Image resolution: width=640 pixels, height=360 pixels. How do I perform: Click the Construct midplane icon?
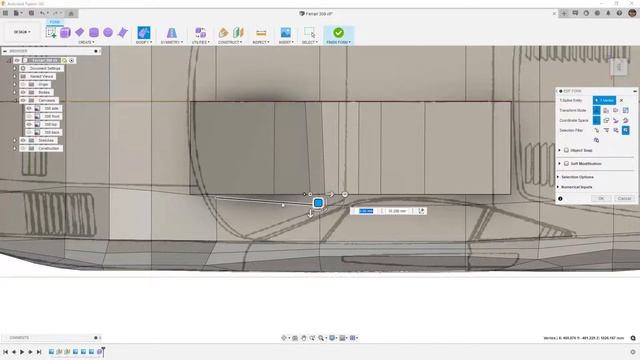238,33
